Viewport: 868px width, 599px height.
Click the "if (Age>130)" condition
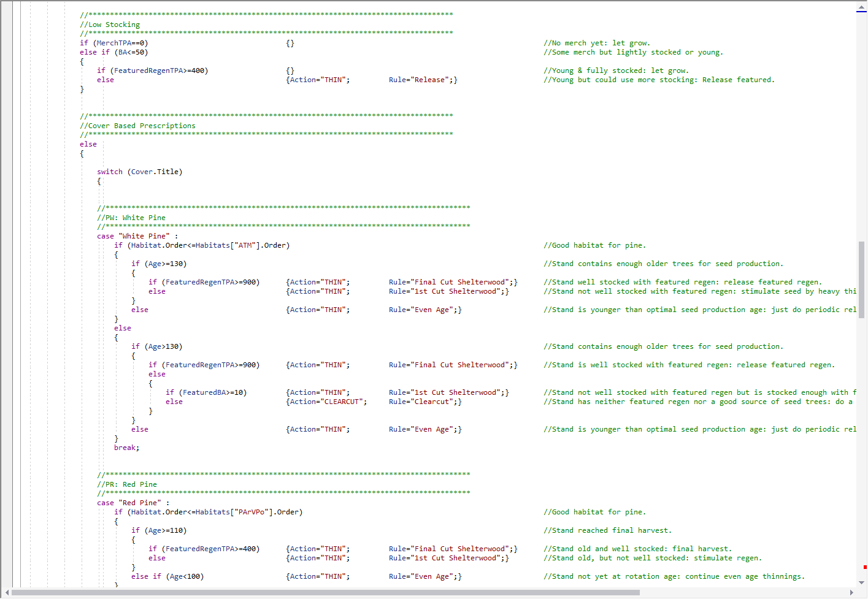(157, 346)
